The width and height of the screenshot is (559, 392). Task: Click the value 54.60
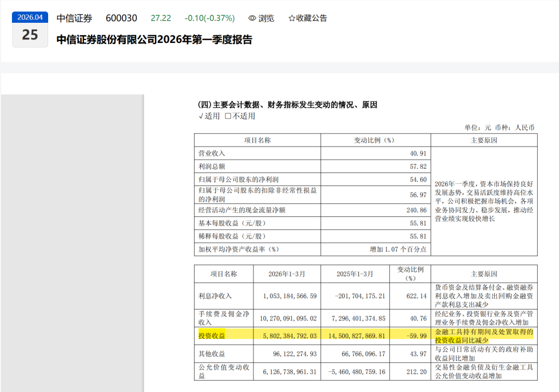[418, 180]
